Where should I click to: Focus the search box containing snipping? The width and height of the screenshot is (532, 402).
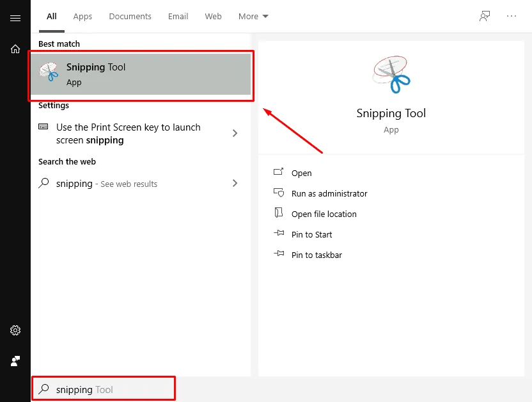(x=104, y=389)
